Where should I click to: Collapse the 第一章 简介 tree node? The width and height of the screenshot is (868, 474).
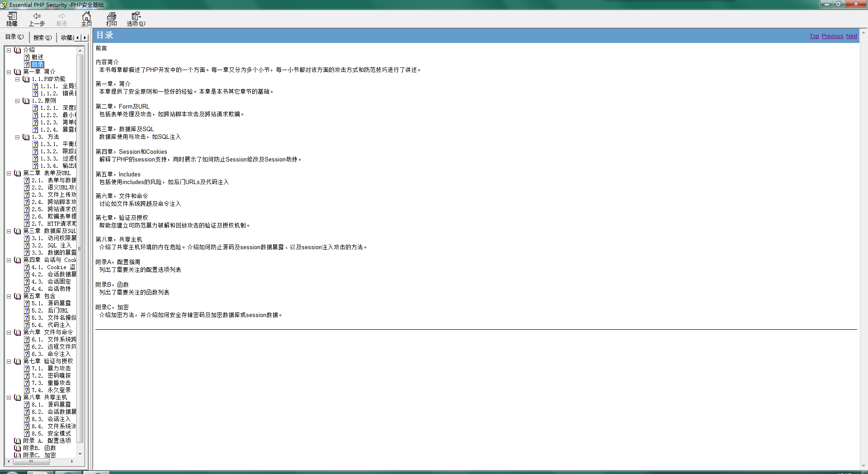pyautogui.click(x=9, y=72)
